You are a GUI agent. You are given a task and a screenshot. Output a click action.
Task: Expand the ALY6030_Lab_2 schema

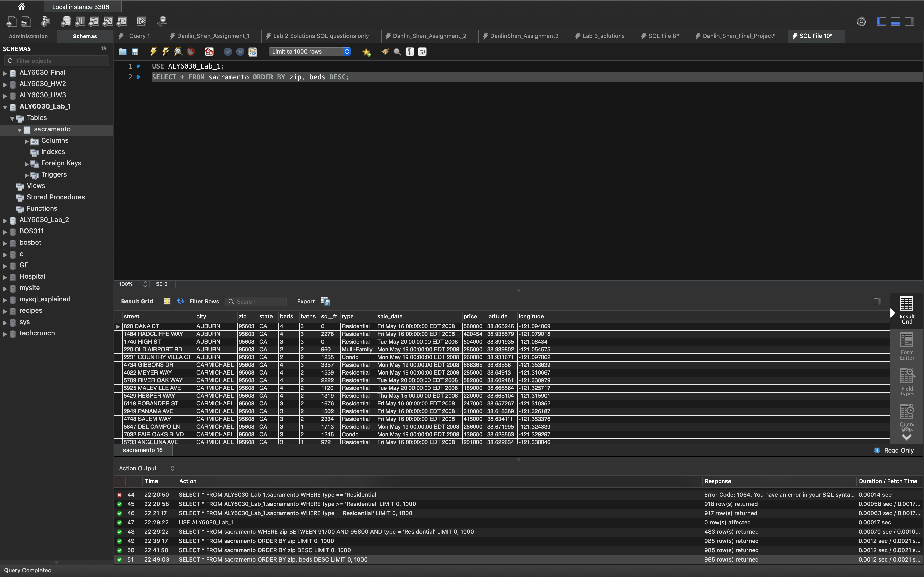pyautogui.click(x=5, y=220)
